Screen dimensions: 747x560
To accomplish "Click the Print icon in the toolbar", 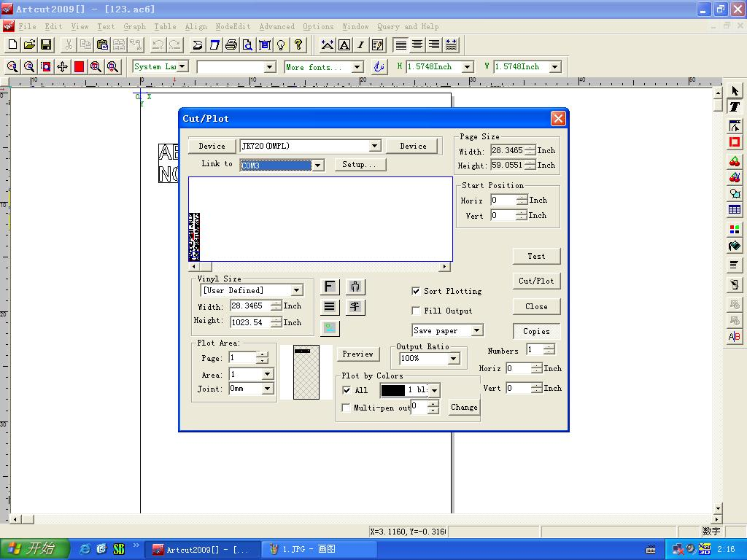I will tap(231, 45).
